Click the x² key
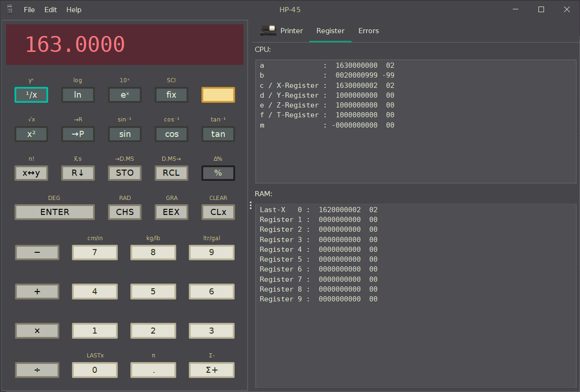This screenshot has height=392, width=580. 31,134
